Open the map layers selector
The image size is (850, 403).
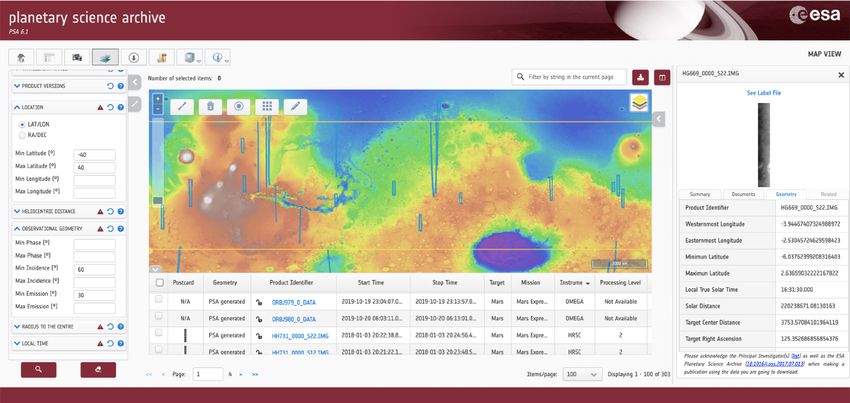pyautogui.click(x=640, y=102)
